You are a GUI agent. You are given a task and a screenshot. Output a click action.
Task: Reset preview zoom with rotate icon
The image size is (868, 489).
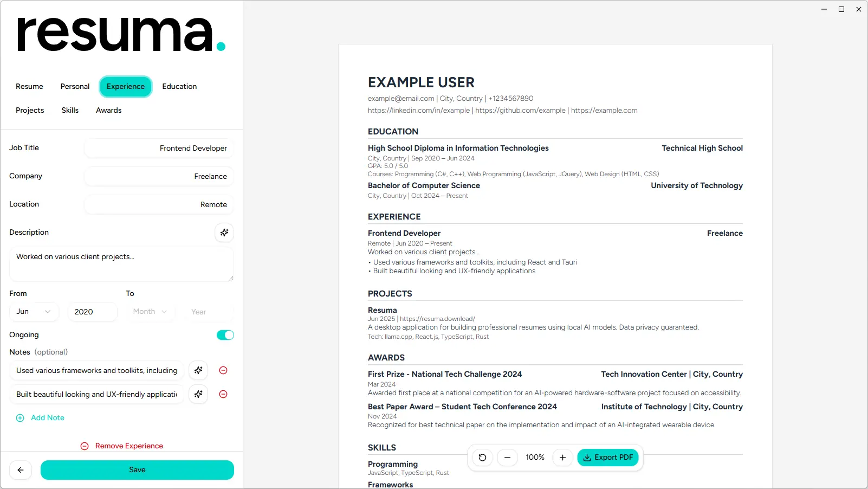[x=482, y=458]
